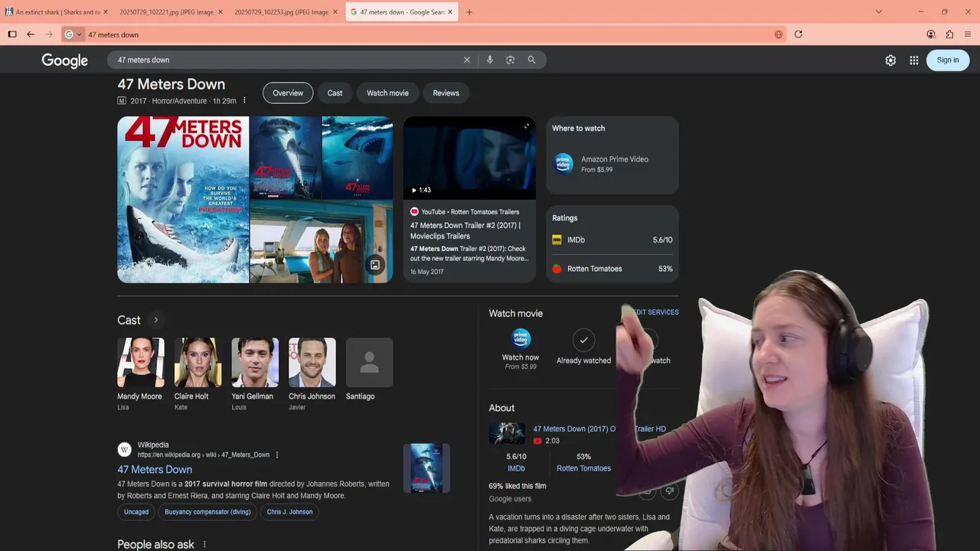Open Mandy Moore cast photo
The height and width of the screenshot is (551, 980).
click(140, 363)
